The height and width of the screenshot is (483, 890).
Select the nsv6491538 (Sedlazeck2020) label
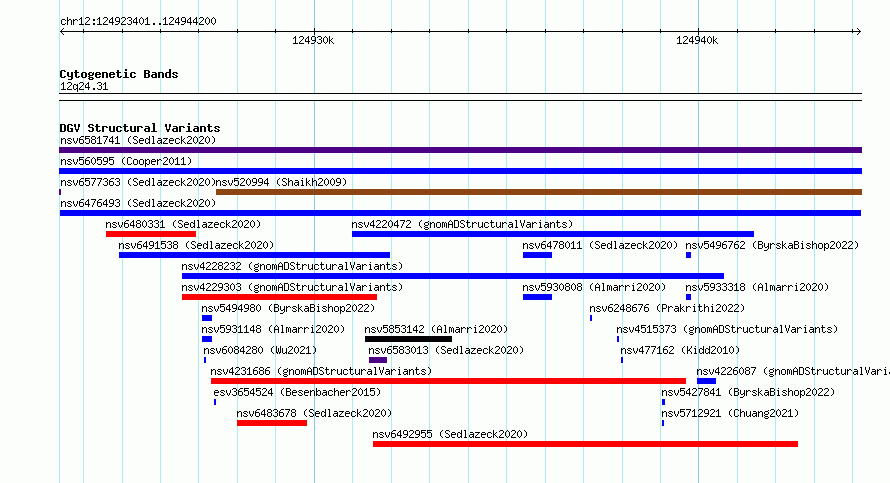(196, 245)
